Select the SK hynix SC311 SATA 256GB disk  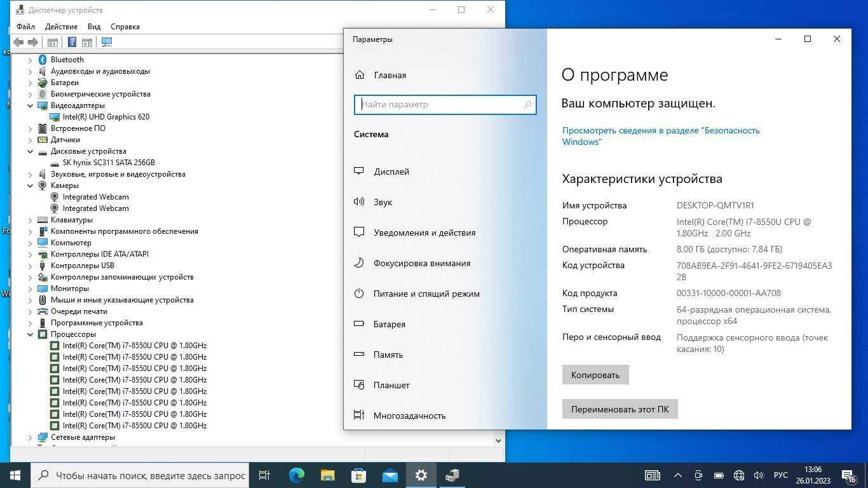pyautogui.click(x=109, y=163)
